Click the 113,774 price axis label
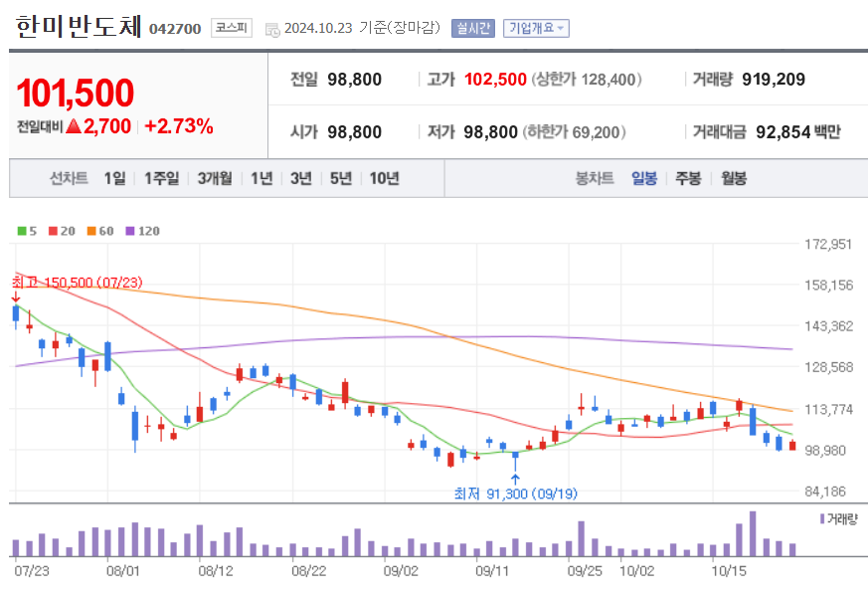Viewport: 868px width, 599px height. (x=828, y=409)
